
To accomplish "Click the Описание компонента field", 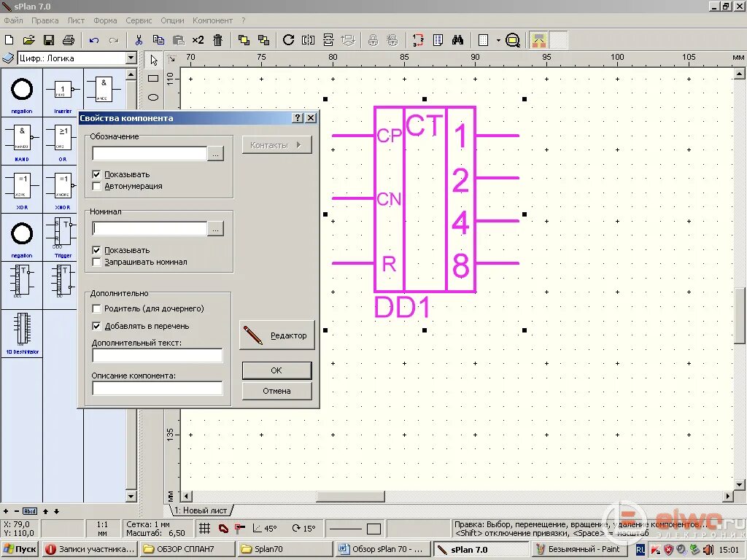I will 158,389.
